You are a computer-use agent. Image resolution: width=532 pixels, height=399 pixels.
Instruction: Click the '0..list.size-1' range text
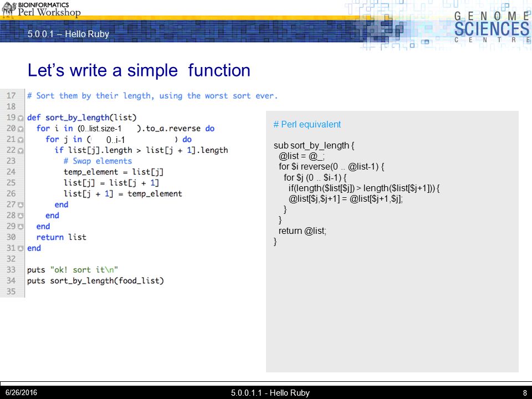[x=101, y=129]
